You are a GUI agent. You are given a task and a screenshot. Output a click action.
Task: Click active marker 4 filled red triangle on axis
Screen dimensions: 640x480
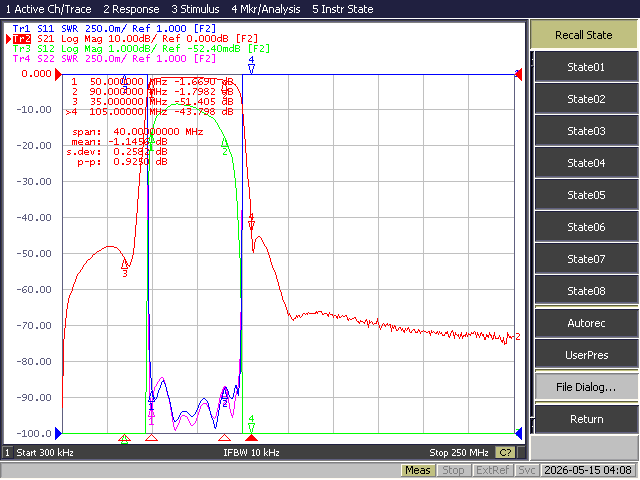[x=251, y=438]
